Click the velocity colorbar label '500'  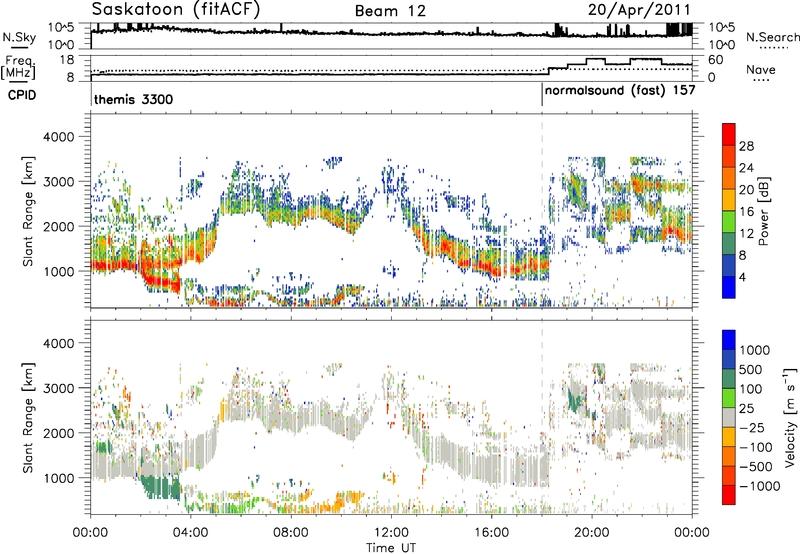[753, 370]
